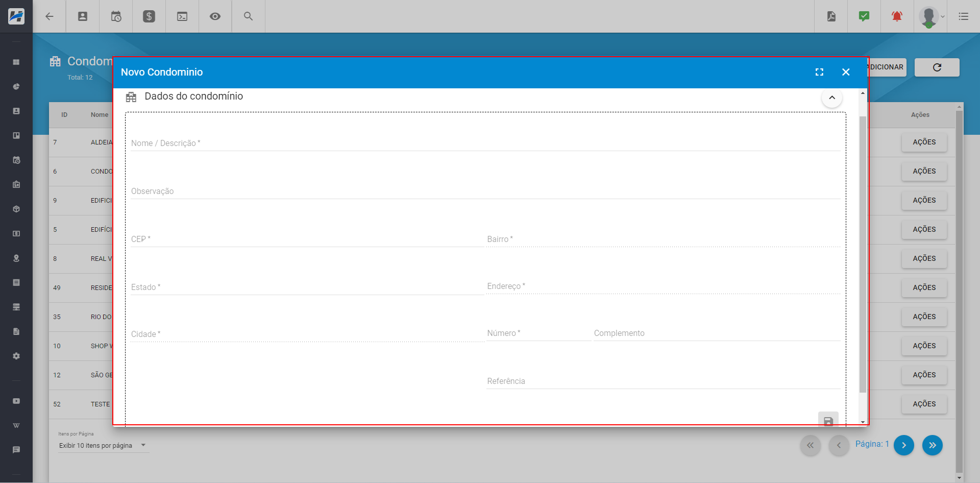The width and height of the screenshot is (980, 483).
Task: Open the items per page dropdown
Action: [104, 446]
